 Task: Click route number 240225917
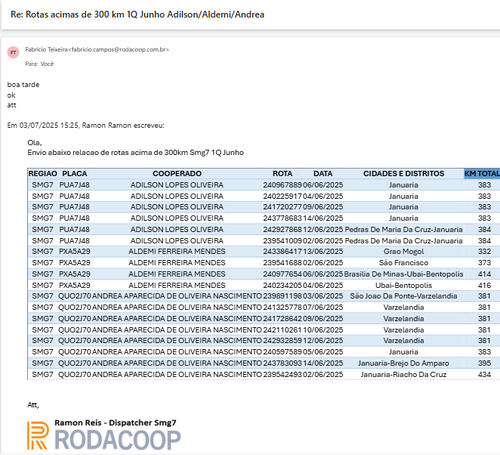pyautogui.click(x=282, y=196)
